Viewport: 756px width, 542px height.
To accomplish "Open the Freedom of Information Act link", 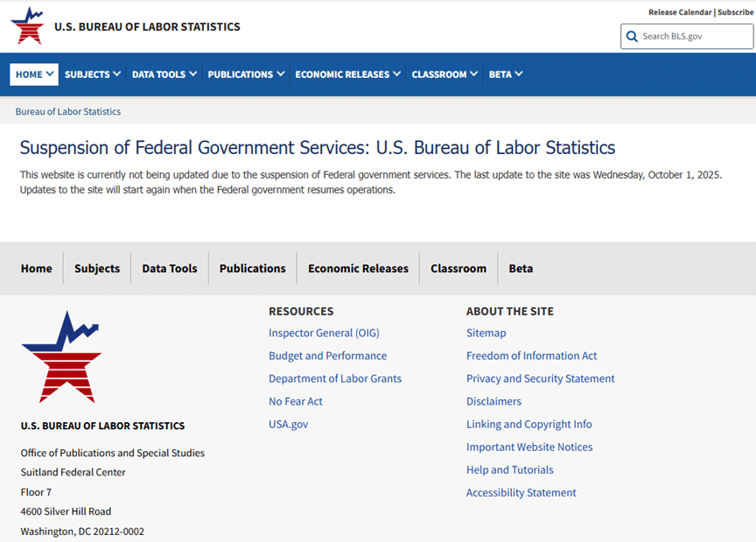I will pyautogui.click(x=531, y=355).
